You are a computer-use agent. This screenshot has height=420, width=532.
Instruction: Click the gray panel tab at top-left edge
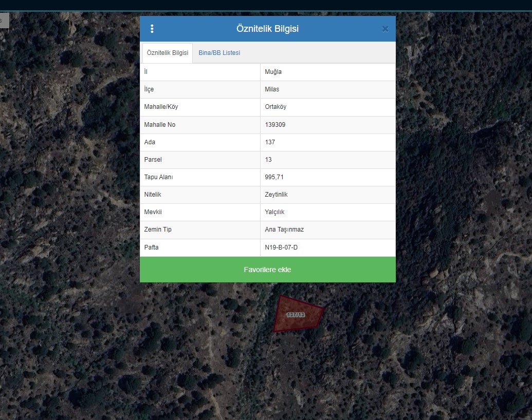click(4, 21)
